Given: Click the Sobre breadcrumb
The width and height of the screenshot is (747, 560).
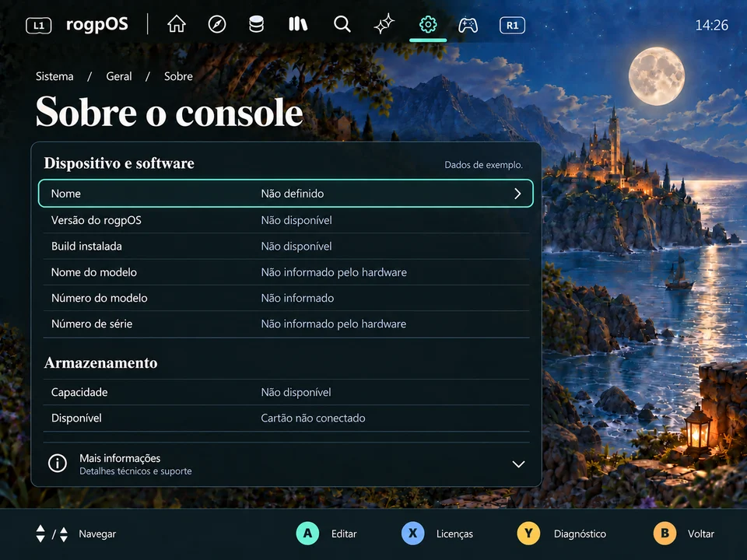Looking at the screenshot, I should (x=179, y=76).
